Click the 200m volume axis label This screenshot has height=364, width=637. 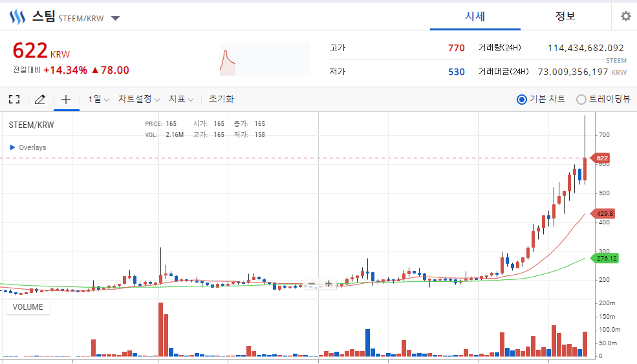point(607,303)
